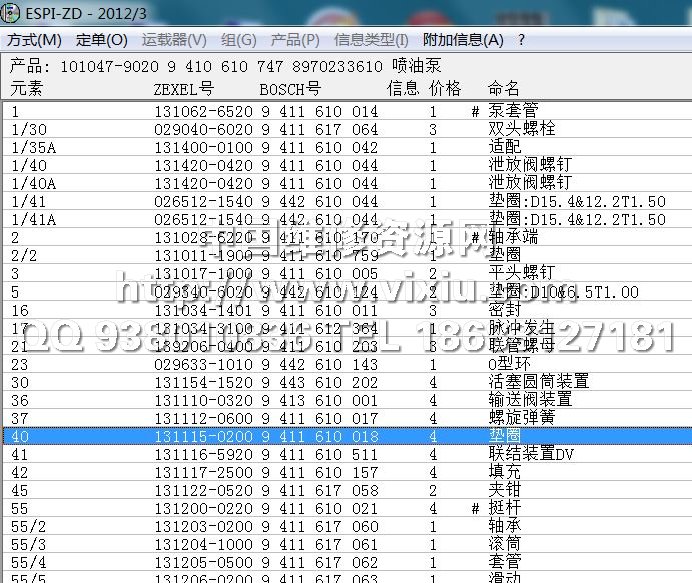Select row 1 泵套管 part entry
This screenshot has width=692, height=583.
(x=513, y=112)
